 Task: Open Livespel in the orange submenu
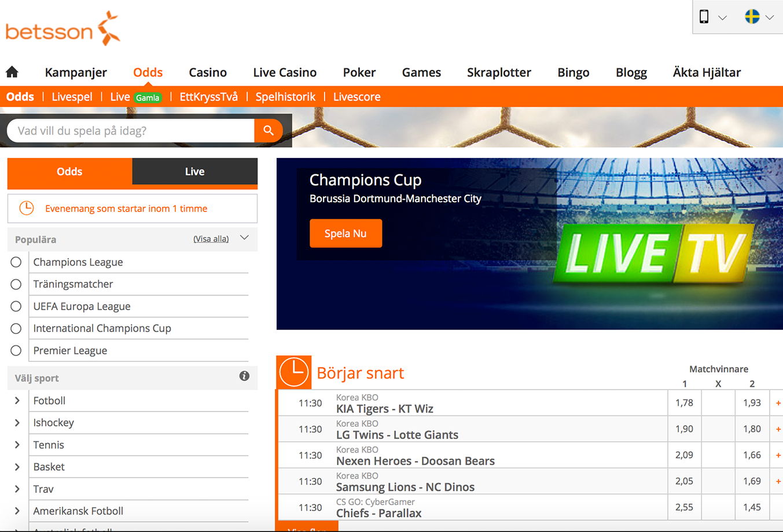pos(72,97)
